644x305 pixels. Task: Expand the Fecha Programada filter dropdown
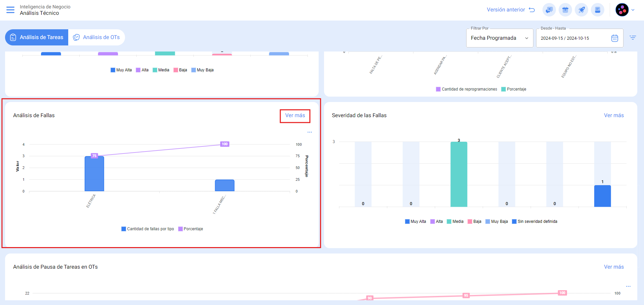pos(499,38)
